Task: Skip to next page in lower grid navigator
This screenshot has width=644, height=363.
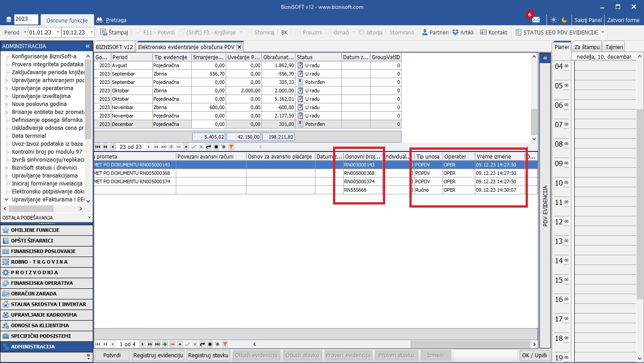Action: point(150,344)
